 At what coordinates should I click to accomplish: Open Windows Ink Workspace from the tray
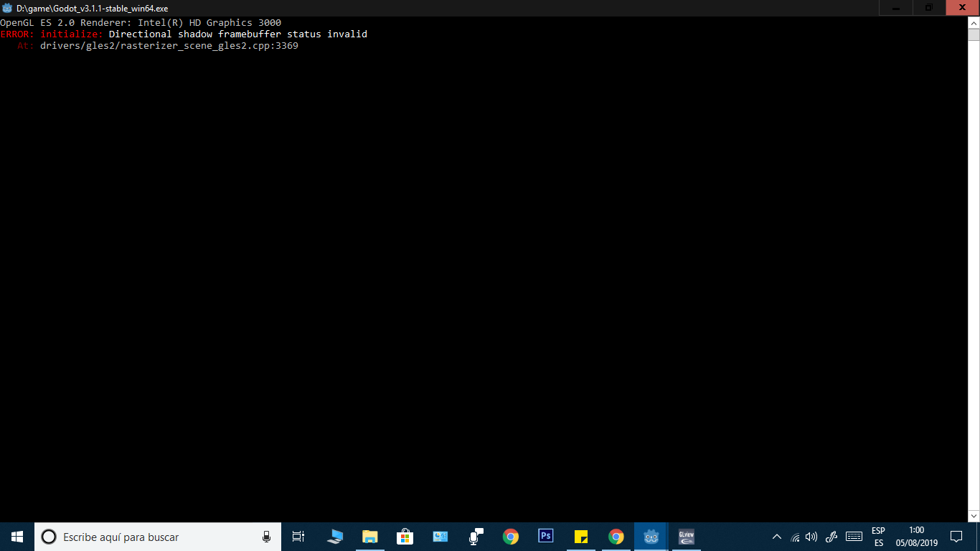831,537
